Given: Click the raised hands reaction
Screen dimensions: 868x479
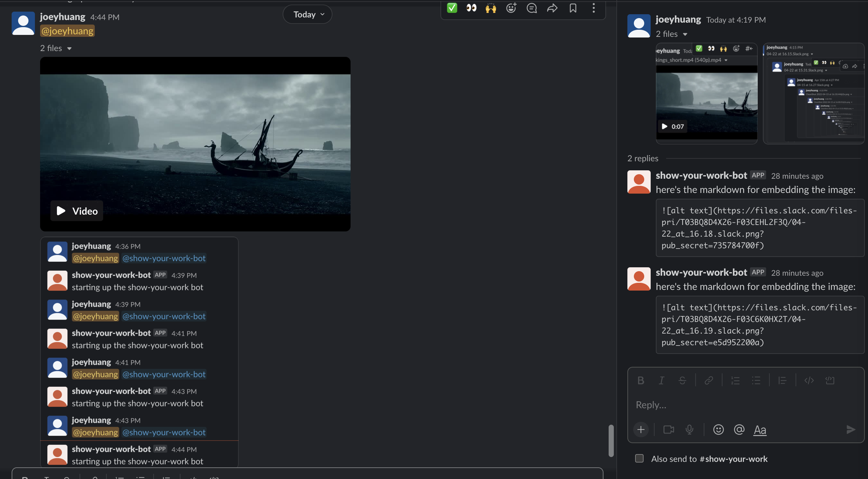Looking at the screenshot, I should pos(491,8).
